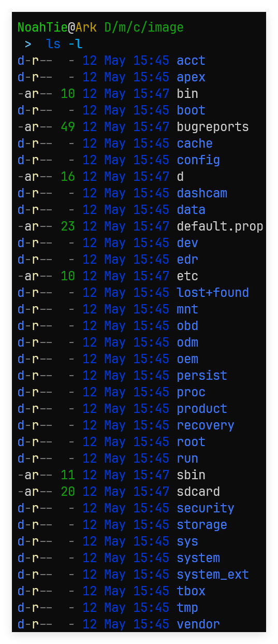Click the tmp directory name
This screenshot has width=278, height=644.
tap(187, 608)
